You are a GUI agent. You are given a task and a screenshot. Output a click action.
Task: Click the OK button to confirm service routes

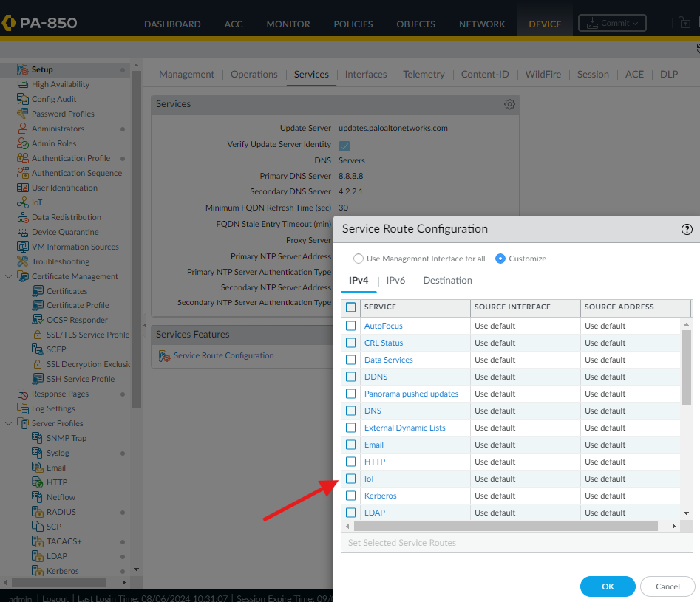(607, 586)
